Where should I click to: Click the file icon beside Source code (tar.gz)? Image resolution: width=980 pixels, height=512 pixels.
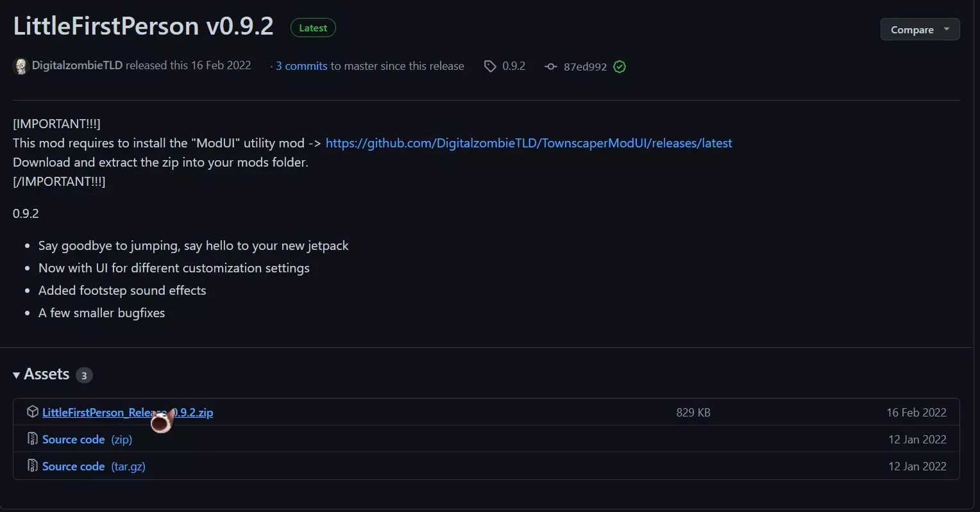[x=33, y=466]
